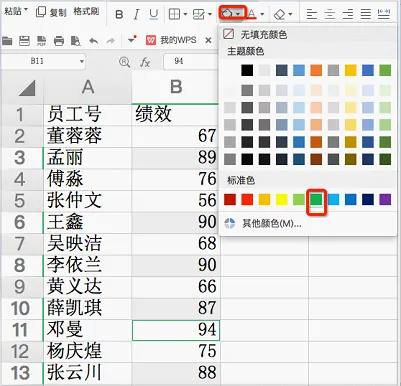Select the 绩效 header cell
Image resolution: width=401 pixels, height=386 pixels.
tap(175, 115)
